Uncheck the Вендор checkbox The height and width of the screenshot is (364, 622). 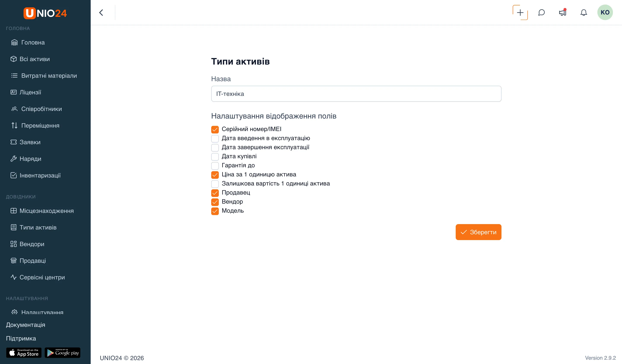tap(215, 202)
